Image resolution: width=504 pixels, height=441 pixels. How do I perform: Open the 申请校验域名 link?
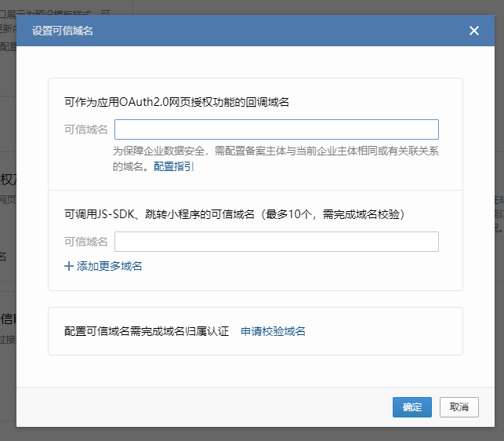tap(273, 331)
